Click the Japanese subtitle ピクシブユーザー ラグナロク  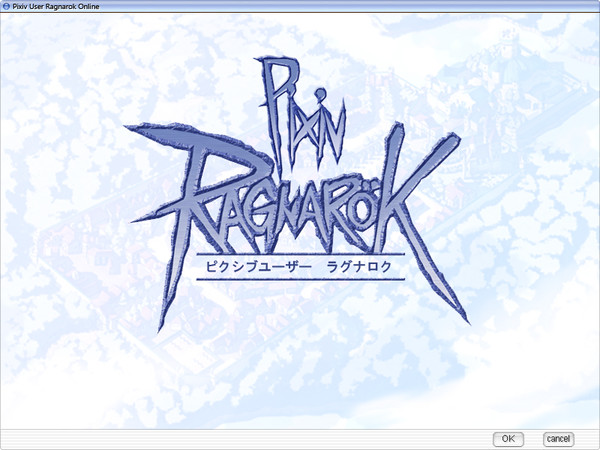point(299,266)
